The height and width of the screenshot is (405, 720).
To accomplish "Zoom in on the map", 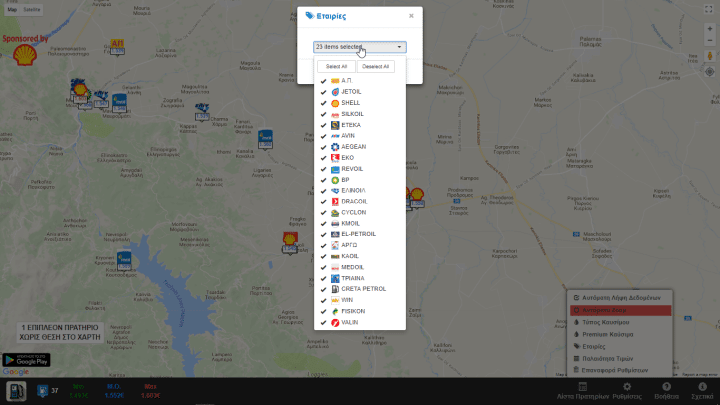I will 709,29.
